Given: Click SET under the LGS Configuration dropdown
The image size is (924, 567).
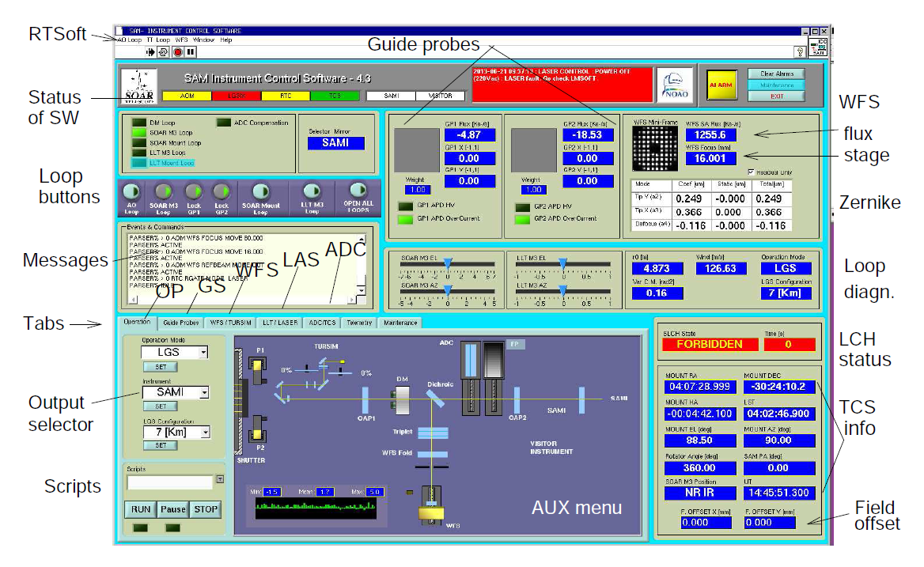Looking at the screenshot, I should [x=161, y=446].
